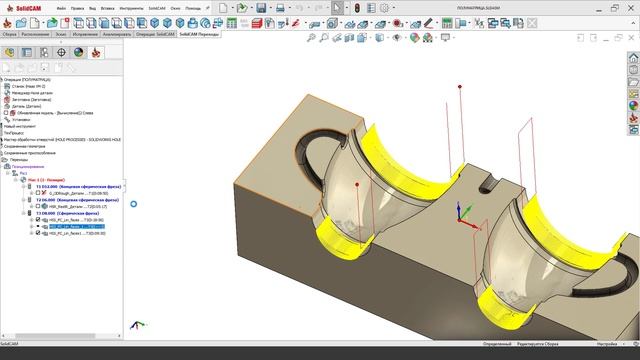Open the Options gear icon
Viewport: 640px width, 360px height.
coord(384,8)
